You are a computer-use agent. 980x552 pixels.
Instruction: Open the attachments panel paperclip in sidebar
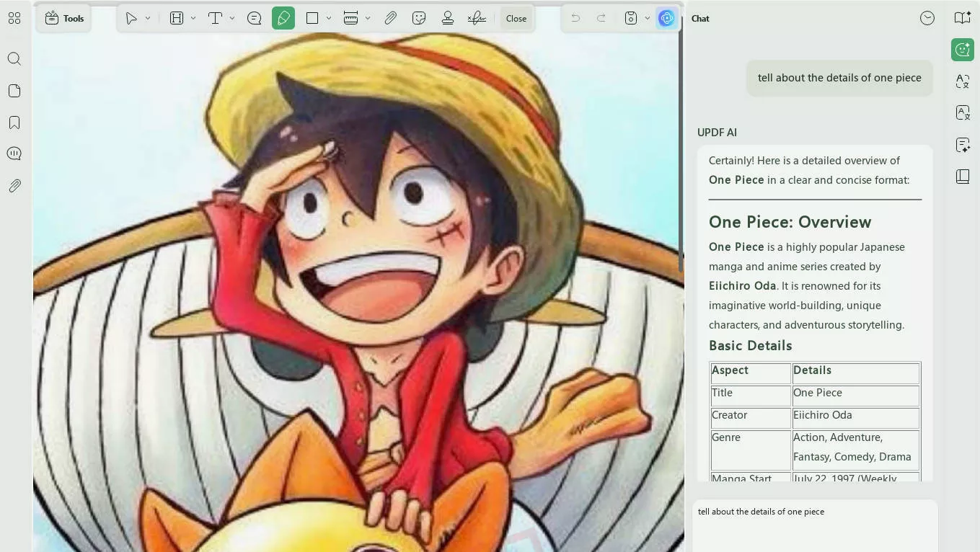pos(14,186)
